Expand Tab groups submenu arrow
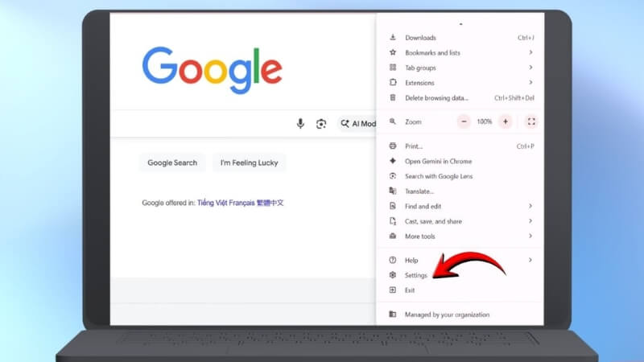Screen dimensions: 644x362 [x=530, y=68]
